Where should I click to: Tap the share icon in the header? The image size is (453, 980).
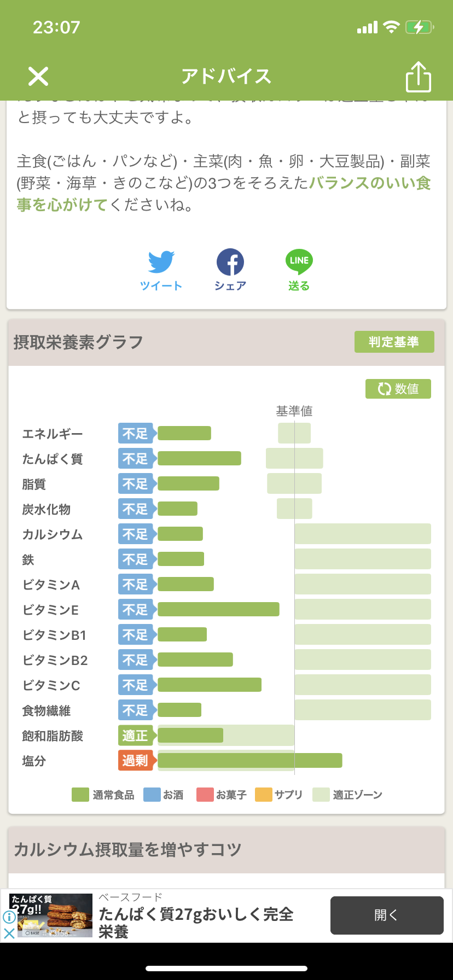(419, 77)
